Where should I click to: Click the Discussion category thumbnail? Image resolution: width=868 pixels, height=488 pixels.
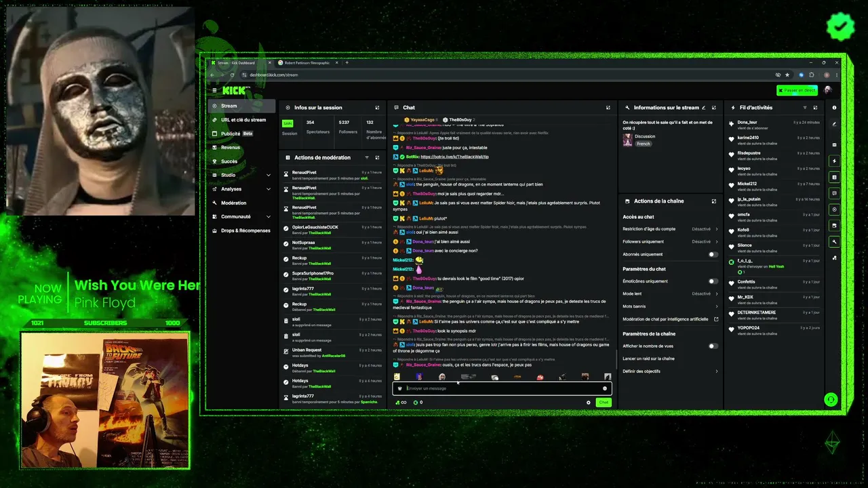click(x=627, y=140)
